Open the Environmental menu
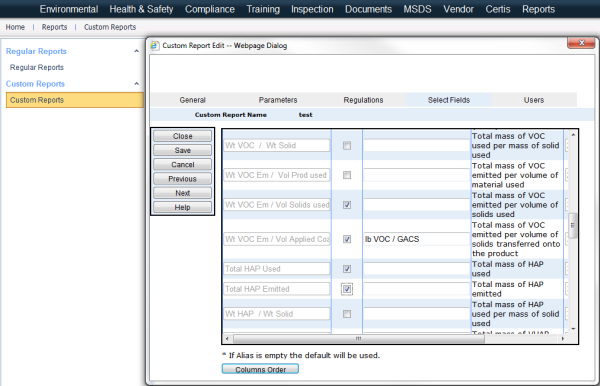 (x=69, y=9)
